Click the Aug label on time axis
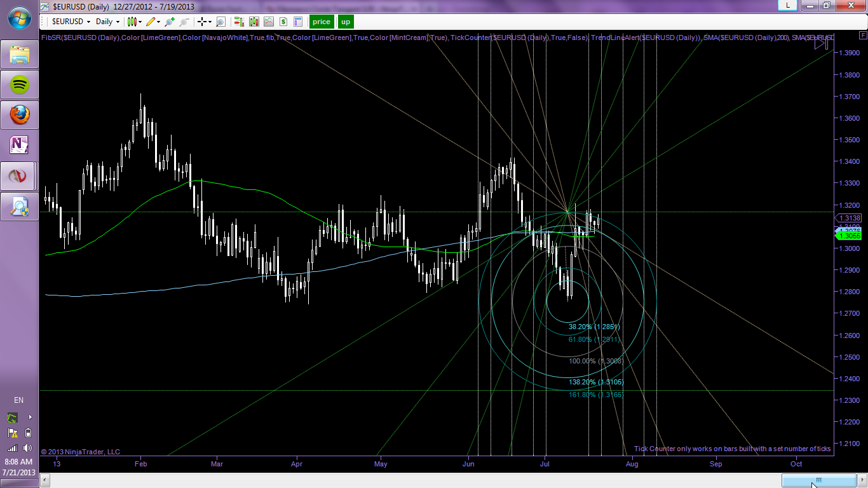Viewport: 868px width, 488px height. (x=632, y=464)
